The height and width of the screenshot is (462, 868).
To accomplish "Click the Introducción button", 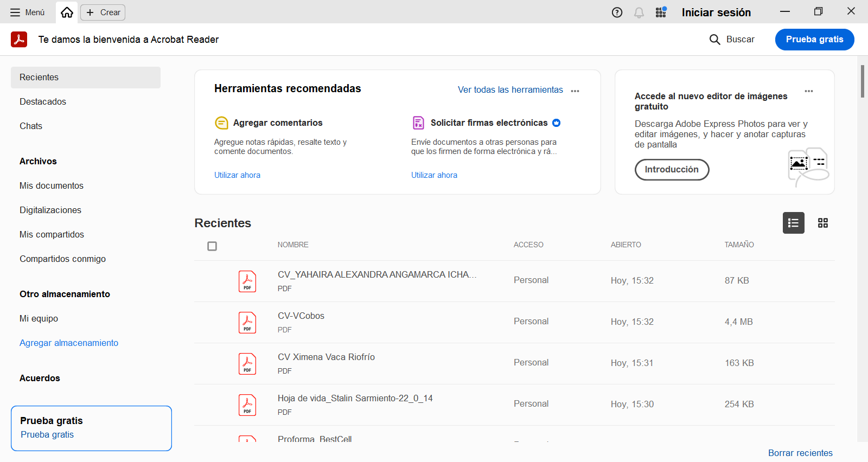I will coord(672,170).
